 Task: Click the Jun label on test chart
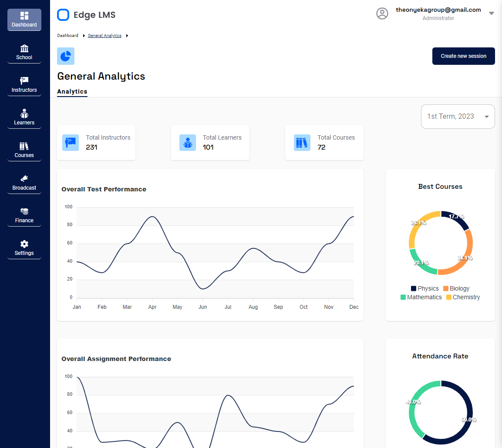click(x=202, y=307)
